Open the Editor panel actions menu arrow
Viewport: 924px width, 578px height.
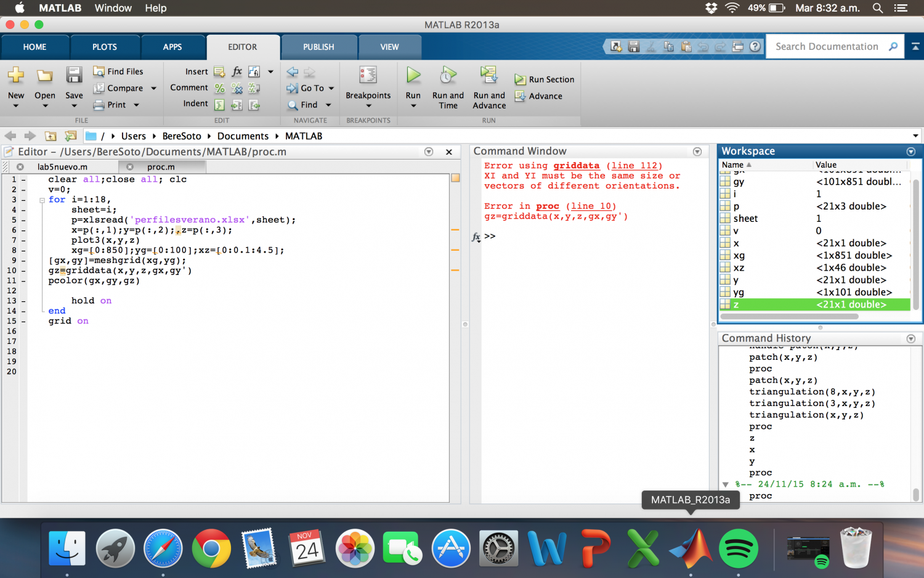(429, 152)
